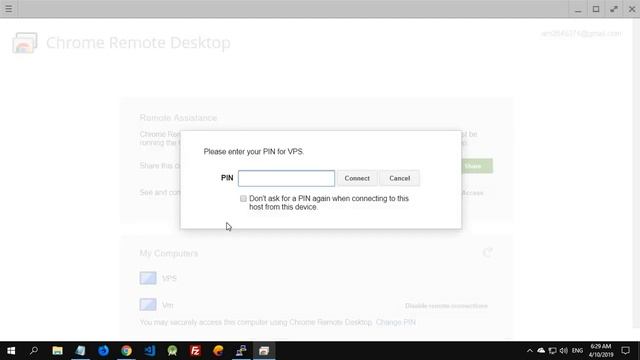The height and width of the screenshot is (360, 640).
Task: Open FileZilla from taskbar
Action: coord(195,351)
